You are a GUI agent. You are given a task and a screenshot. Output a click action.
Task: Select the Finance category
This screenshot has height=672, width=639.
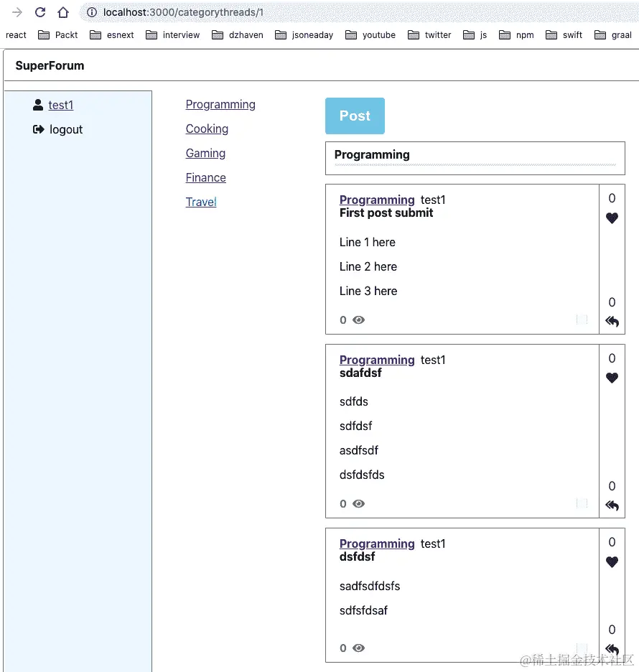click(x=206, y=177)
